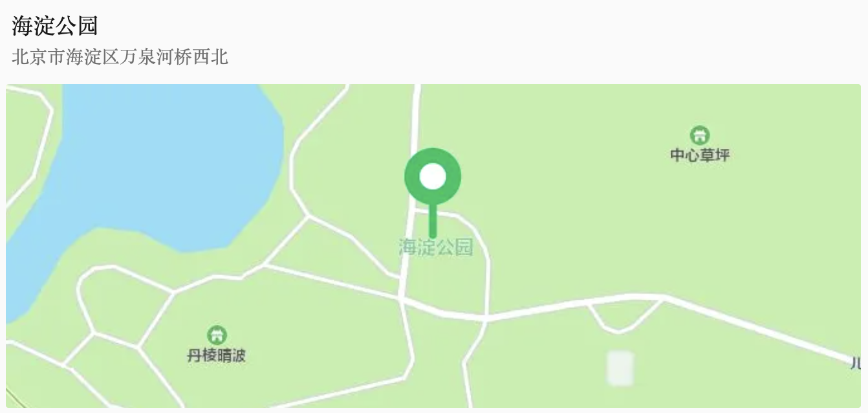Viewport: 868px width, 413px height.
Task: Click the 海淀公园 title heading
Action: [55, 26]
